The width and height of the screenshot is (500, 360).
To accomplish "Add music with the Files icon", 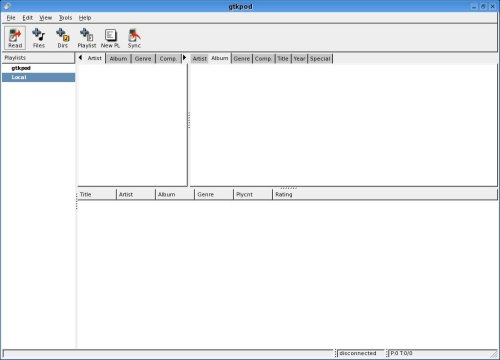I will tap(39, 38).
